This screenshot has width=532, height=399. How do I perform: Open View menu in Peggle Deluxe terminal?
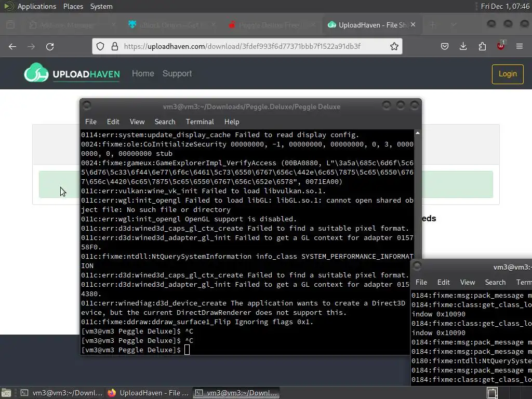pyautogui.click(x=137, y=122)
